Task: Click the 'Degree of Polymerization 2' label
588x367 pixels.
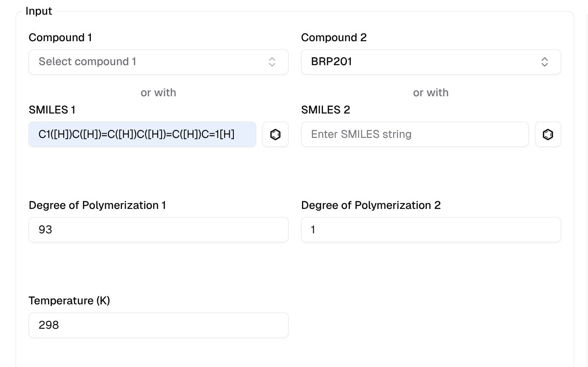Action: [x=371, y=205]
